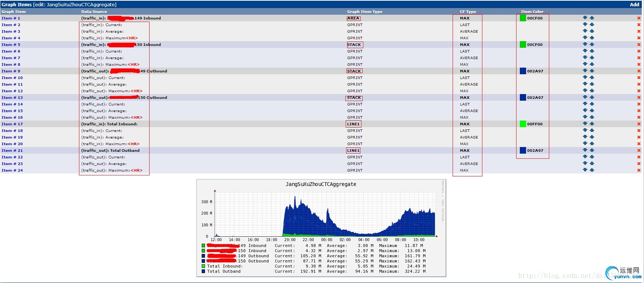Click blue 002A97 swatch of Item # 21

pos(523,150)
